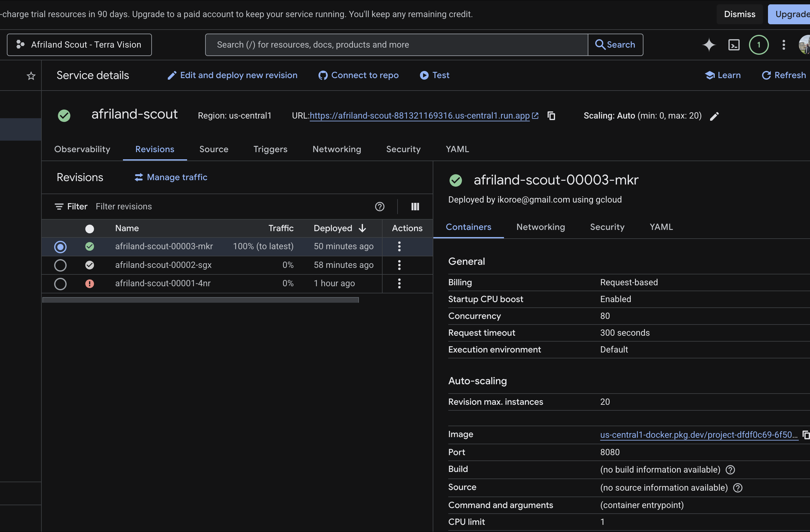Click revision name afriland-scout-00002-sgx
Image resolution: width=810 pixels, height=532 pixels.
(163, 265)
